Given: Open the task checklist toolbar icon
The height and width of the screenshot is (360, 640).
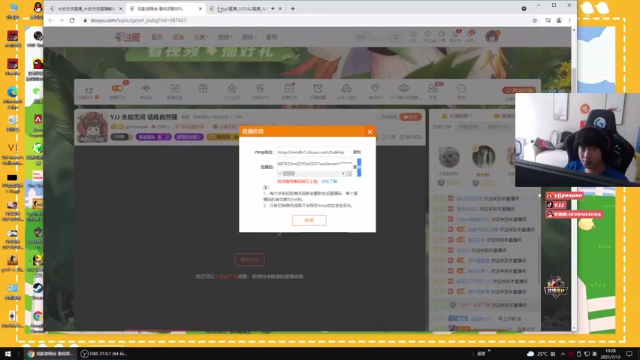Looking at the screenshot, I should [289, 88].
